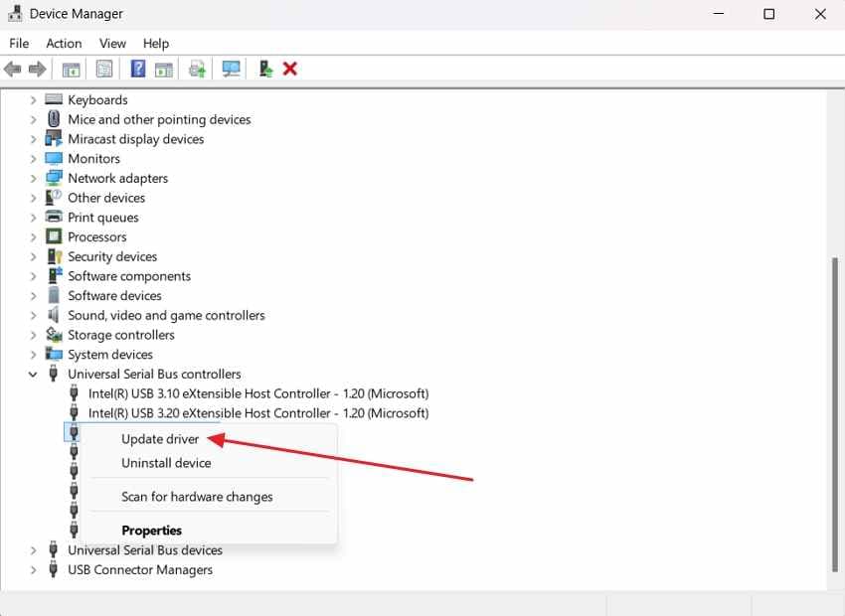Click the Miracast display devices icon
The width and height of the screenshot is (845, 616).
coord(54,138)
